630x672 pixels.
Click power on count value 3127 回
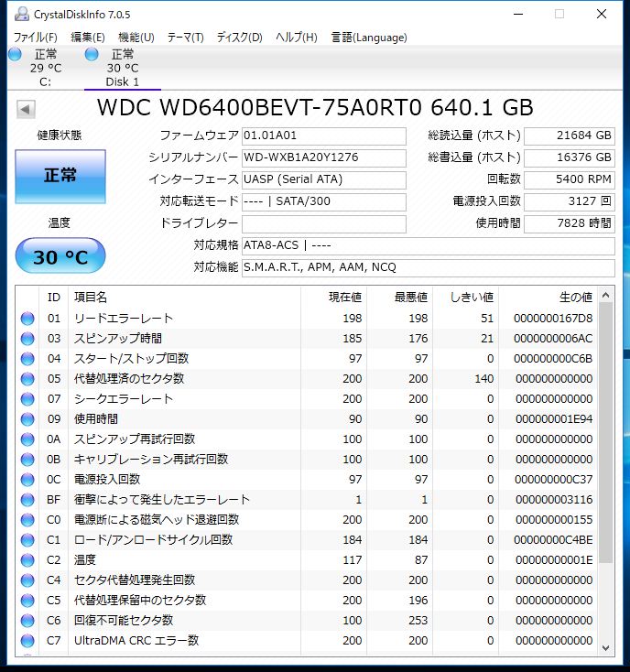(x=570, y=201)
